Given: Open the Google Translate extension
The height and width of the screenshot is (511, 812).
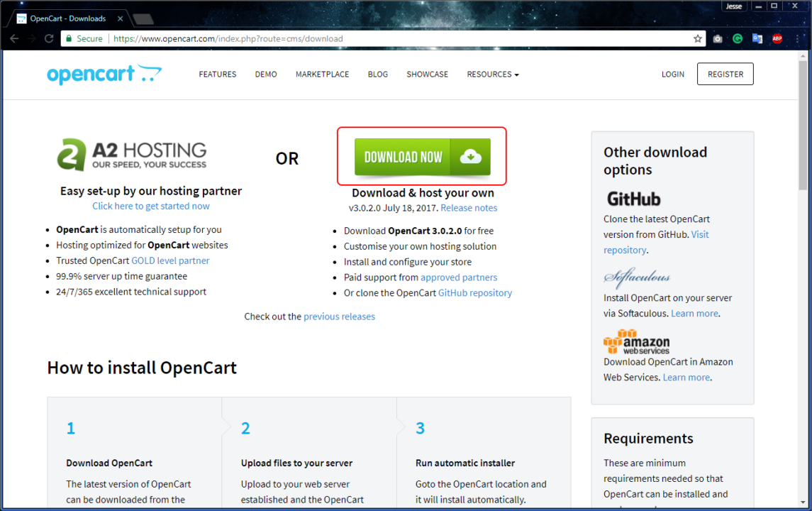Looking at the screenshot, I should (757, 38).
